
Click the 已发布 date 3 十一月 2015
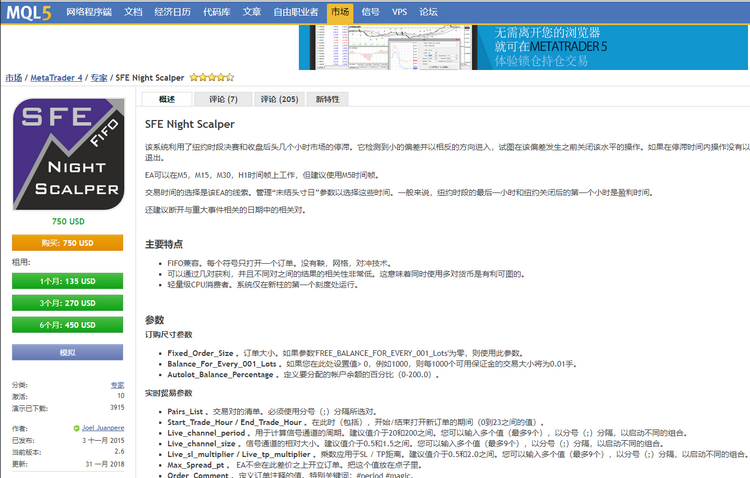coord(103,440)
